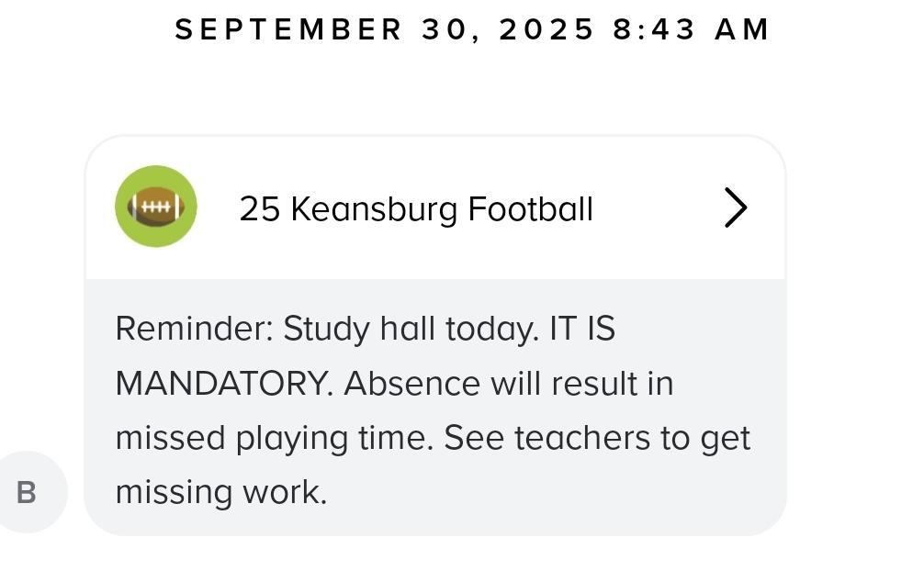
Task: Click the green football team icon
Action: (x=155, y=207)
